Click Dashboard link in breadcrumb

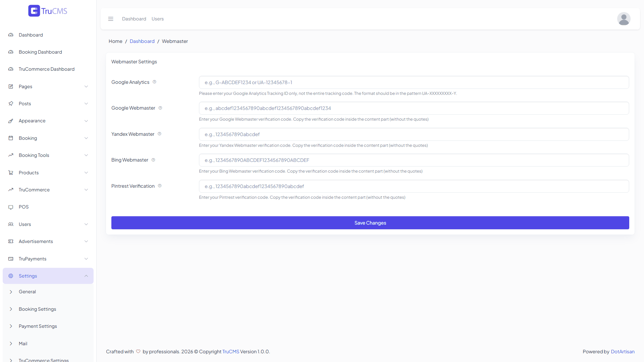pyautogui.click(x=142, y=41)
